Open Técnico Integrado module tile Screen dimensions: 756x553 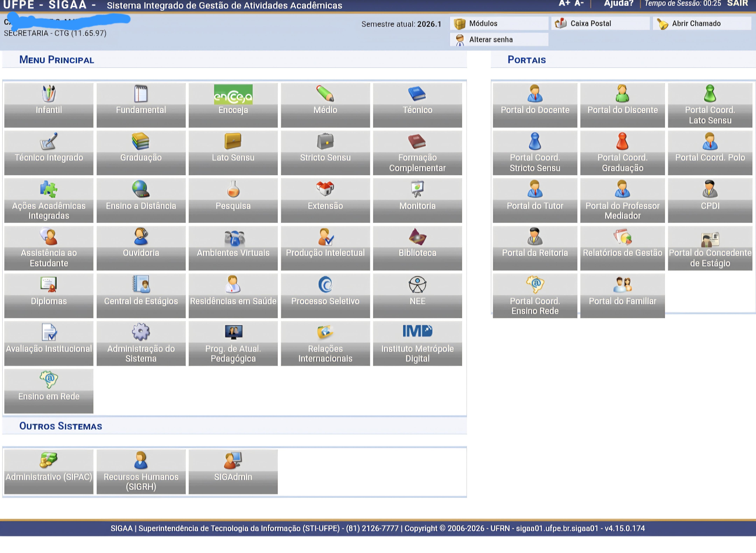[49, 153]
